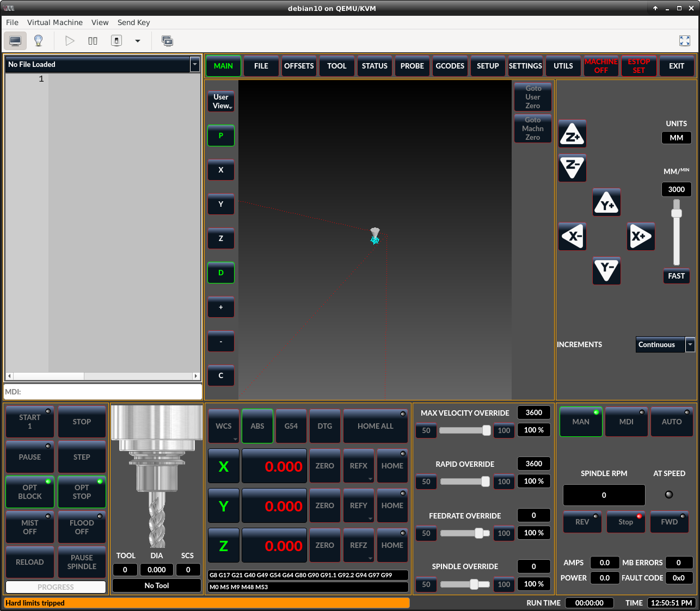Jog Z axis down with Z- arrow
The image size is (700, 611).
coord(572,168)
